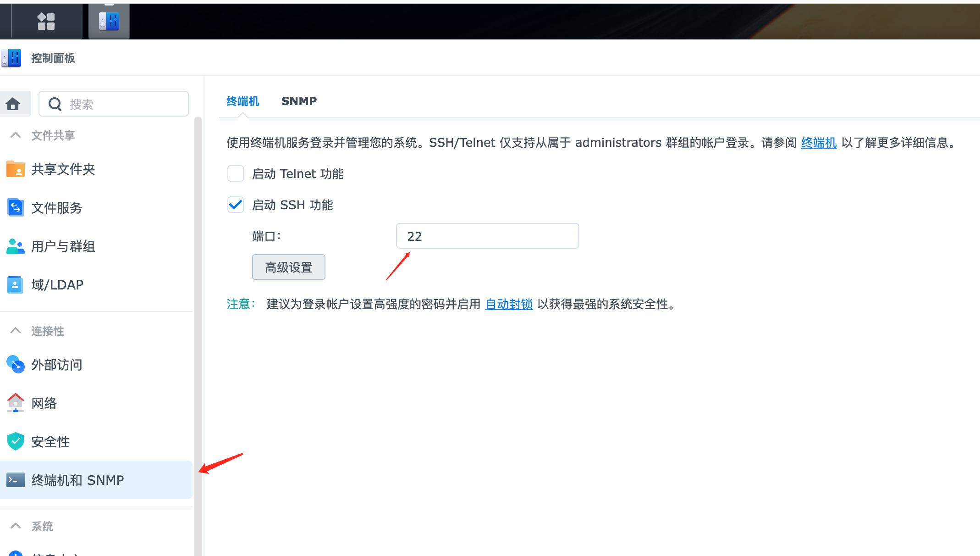980x556 pixels.
Task: Switch to the SNMP tab
Action: coord(299,101)
